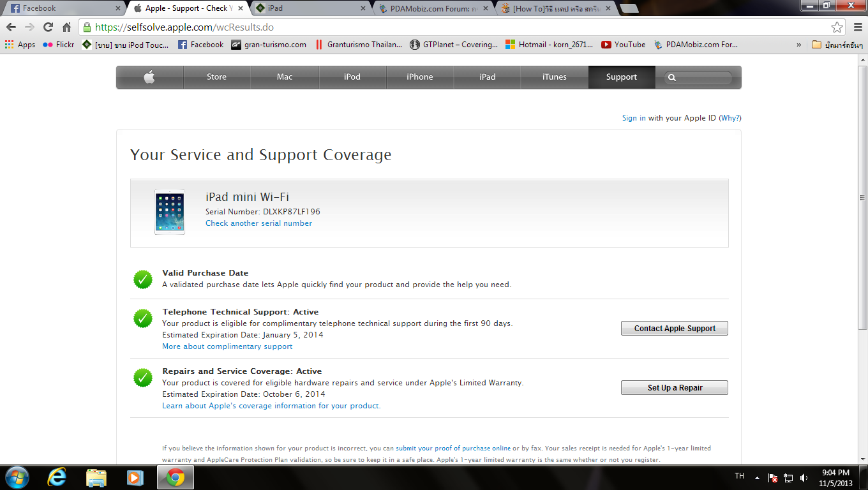Click the page scrollbar up arrow

pos(862,59)
